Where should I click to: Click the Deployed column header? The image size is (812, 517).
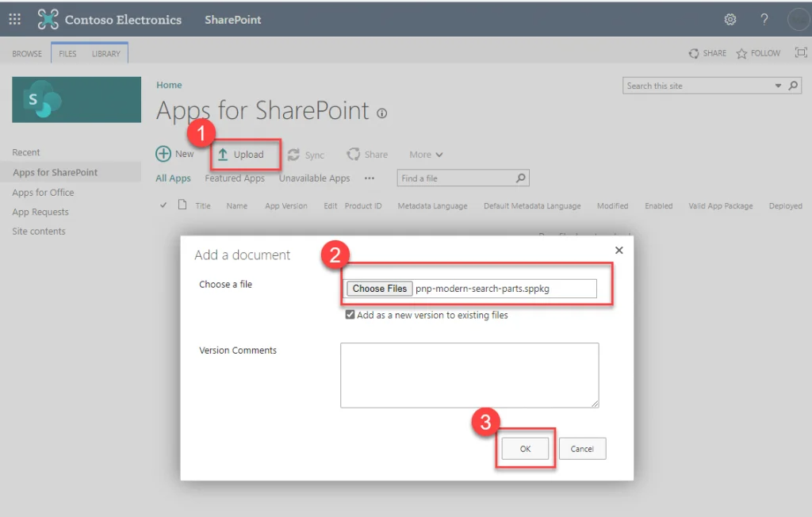(x=786, y=205)
